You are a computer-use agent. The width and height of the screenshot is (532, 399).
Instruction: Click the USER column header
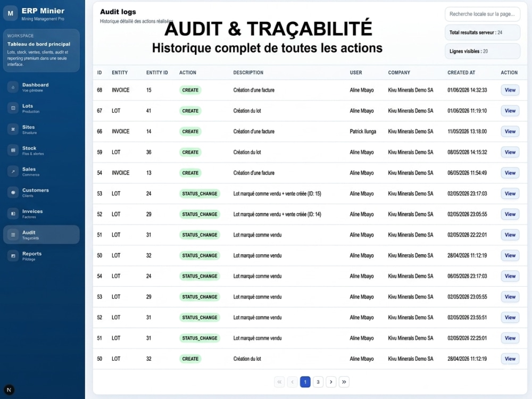(x=356, y=72)
